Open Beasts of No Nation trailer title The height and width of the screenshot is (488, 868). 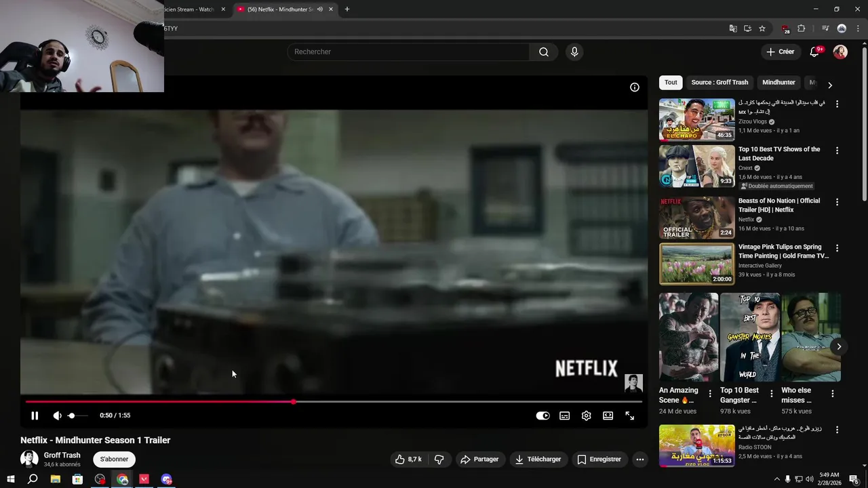point(779,205)
